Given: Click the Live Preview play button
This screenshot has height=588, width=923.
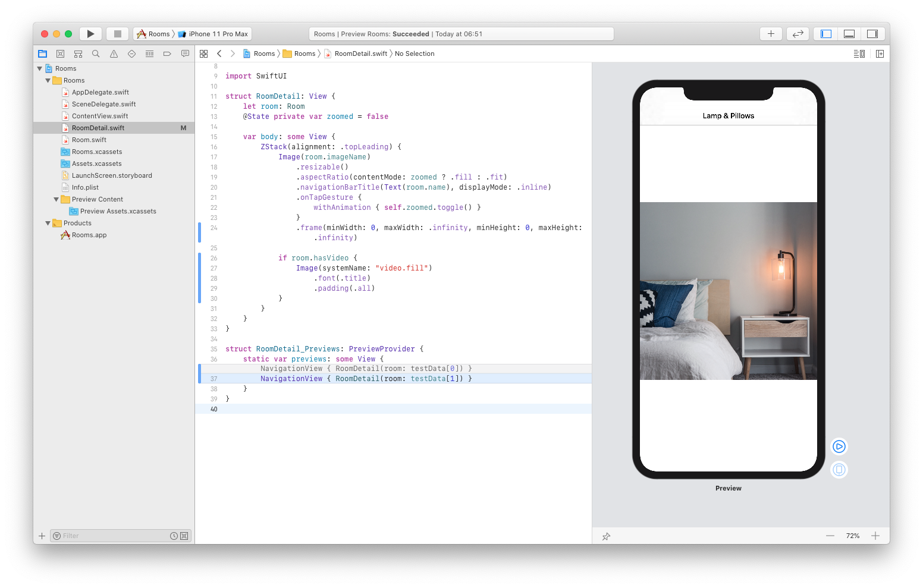Looking at the screenshot, I should tap(839, 446).
